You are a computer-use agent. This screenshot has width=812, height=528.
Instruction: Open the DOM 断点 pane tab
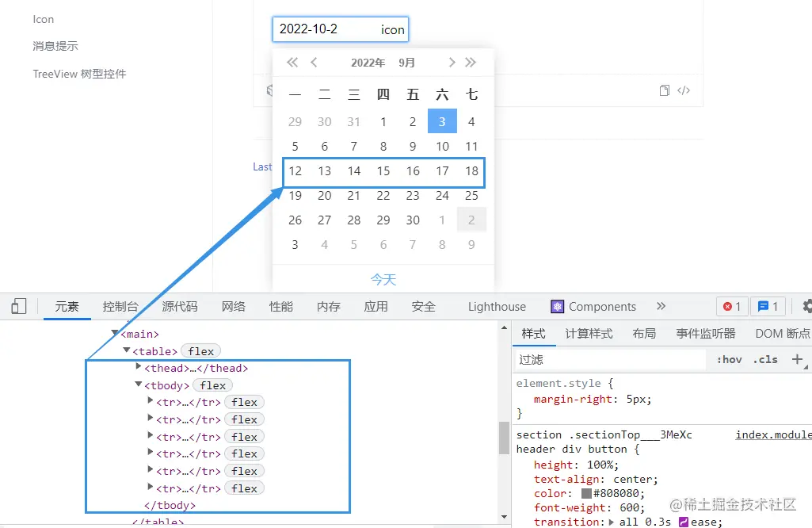point(782,334)
